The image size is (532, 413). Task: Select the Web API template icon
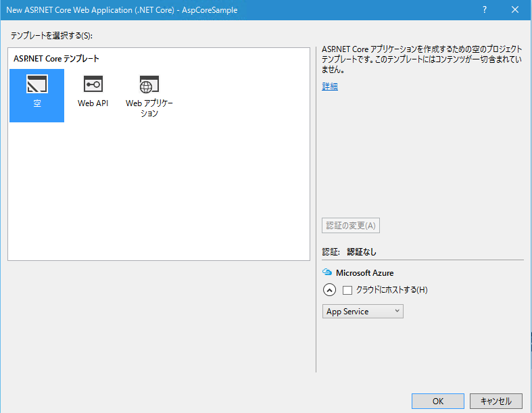[x=93, y=84]
